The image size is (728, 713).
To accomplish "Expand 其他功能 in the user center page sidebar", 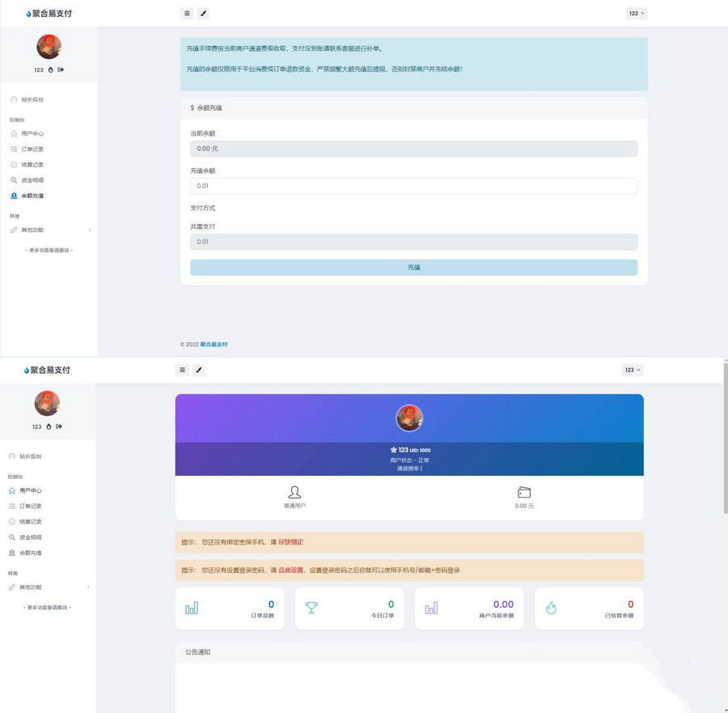I will [48, 587].
